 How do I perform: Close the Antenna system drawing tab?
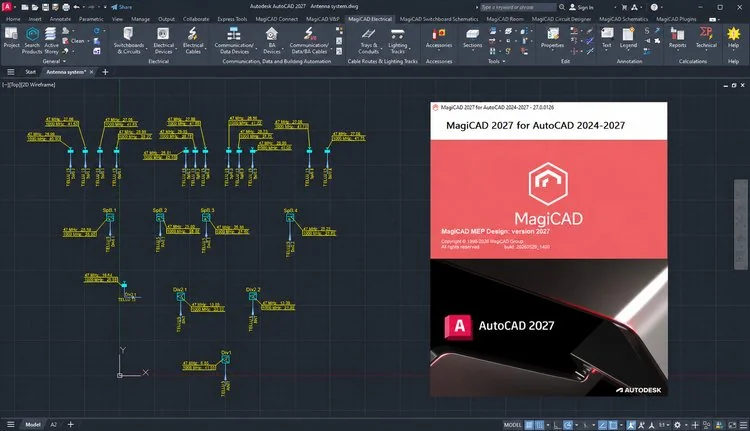[x=91, y=72]
